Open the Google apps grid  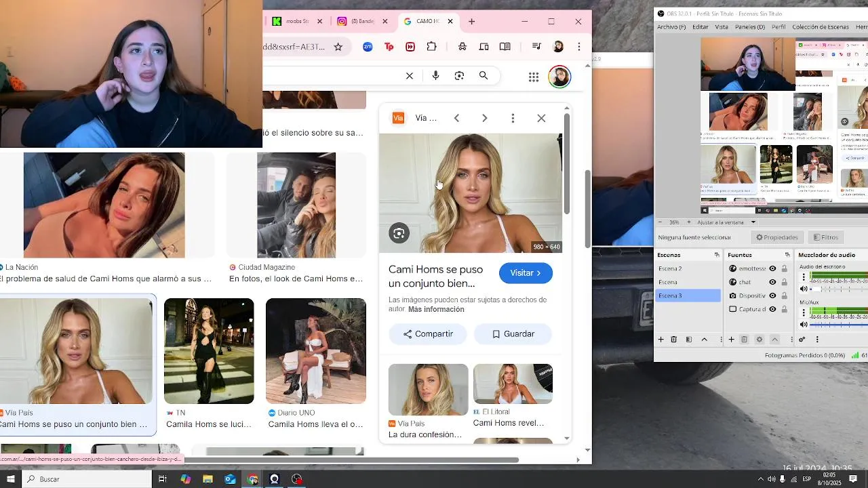click(x=534, y=77)
